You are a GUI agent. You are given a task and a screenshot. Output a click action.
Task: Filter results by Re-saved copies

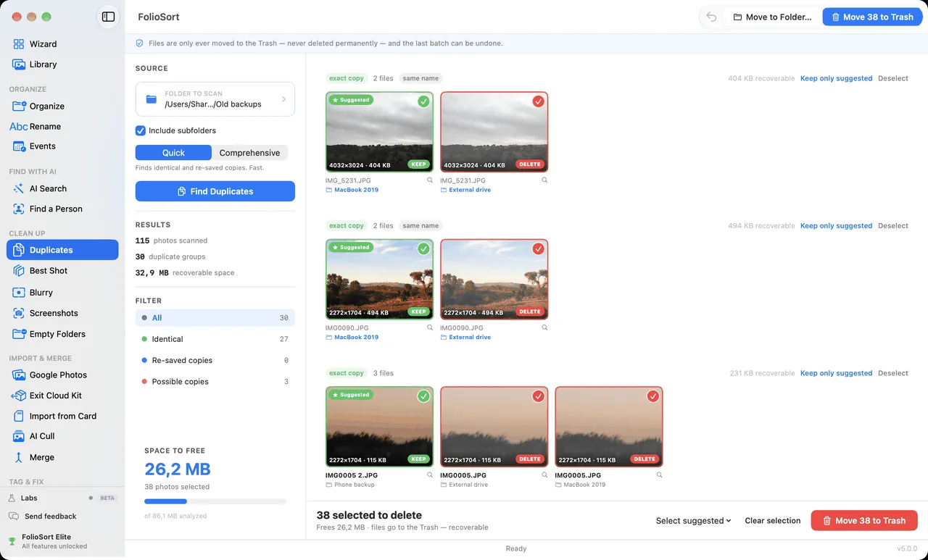[215, 360]
